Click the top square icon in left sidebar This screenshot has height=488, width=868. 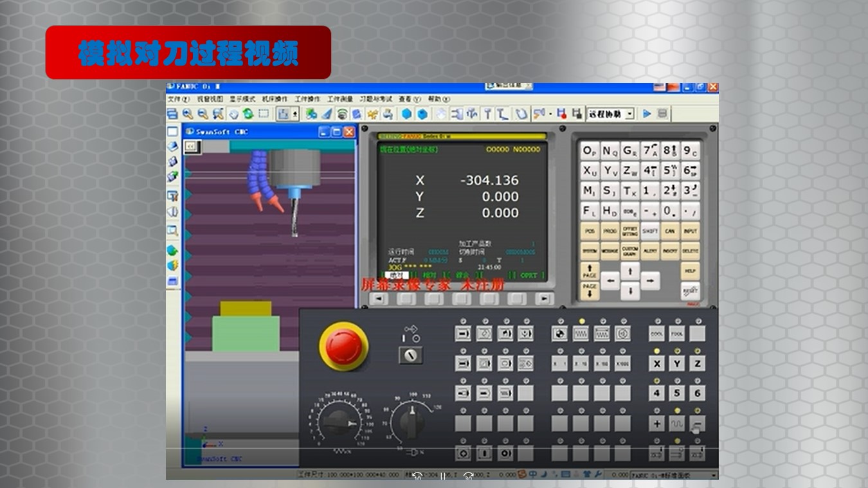coord(172,132)
